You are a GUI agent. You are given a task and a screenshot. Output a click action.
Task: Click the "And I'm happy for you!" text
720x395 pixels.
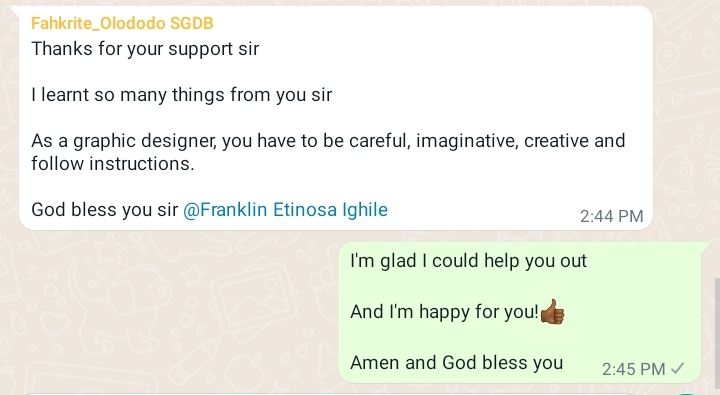coord(444,312)
